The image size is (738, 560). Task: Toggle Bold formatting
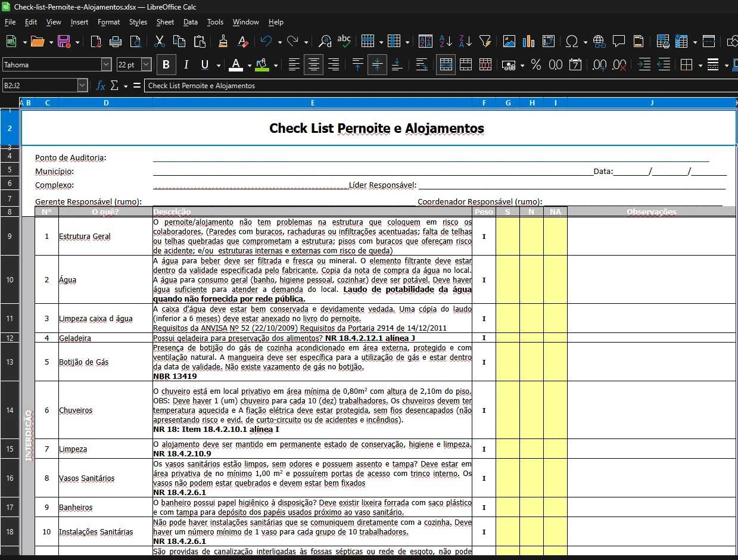coord(166,64)
